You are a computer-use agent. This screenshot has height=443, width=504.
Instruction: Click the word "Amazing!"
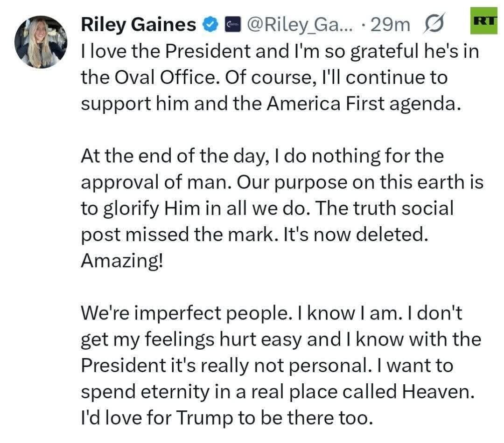(x=122, y=261)
